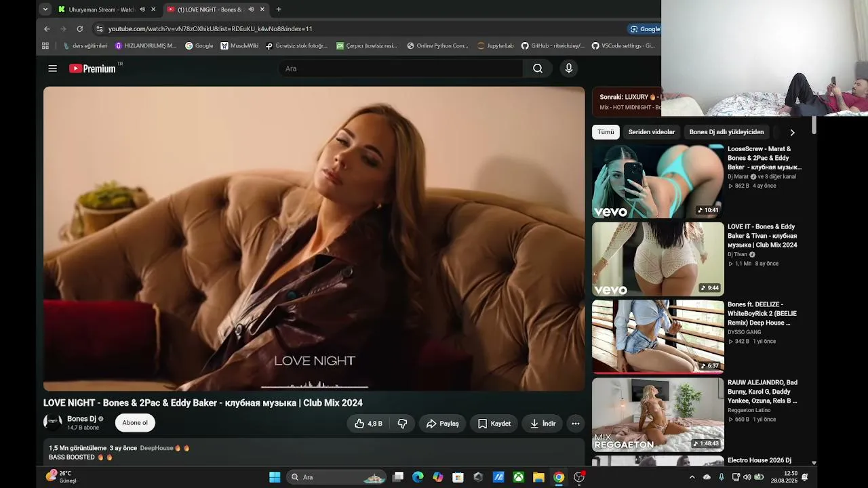Viewport: 868px width, 488px height.
Task: View site information icon in address bar
Action: [99, 29]
